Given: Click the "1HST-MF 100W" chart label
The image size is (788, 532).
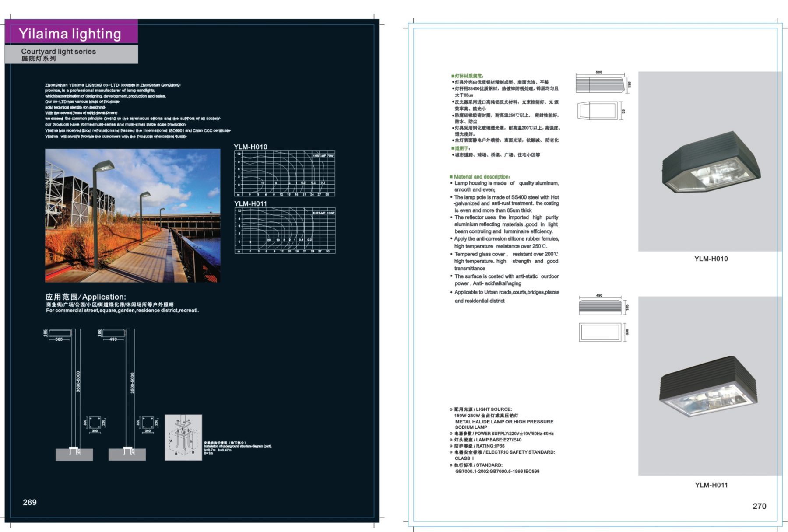Looking at the screenshot, I should pos(324,213).
